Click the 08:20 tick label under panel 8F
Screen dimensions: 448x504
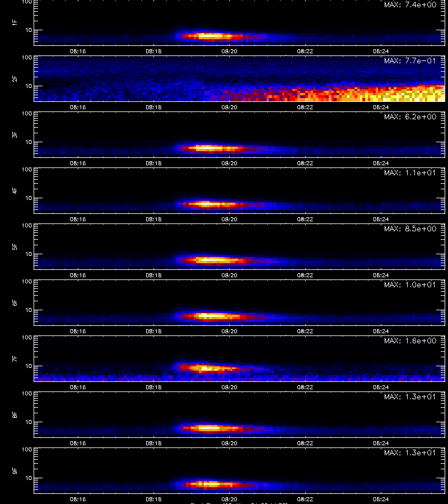tap(229, 444)
